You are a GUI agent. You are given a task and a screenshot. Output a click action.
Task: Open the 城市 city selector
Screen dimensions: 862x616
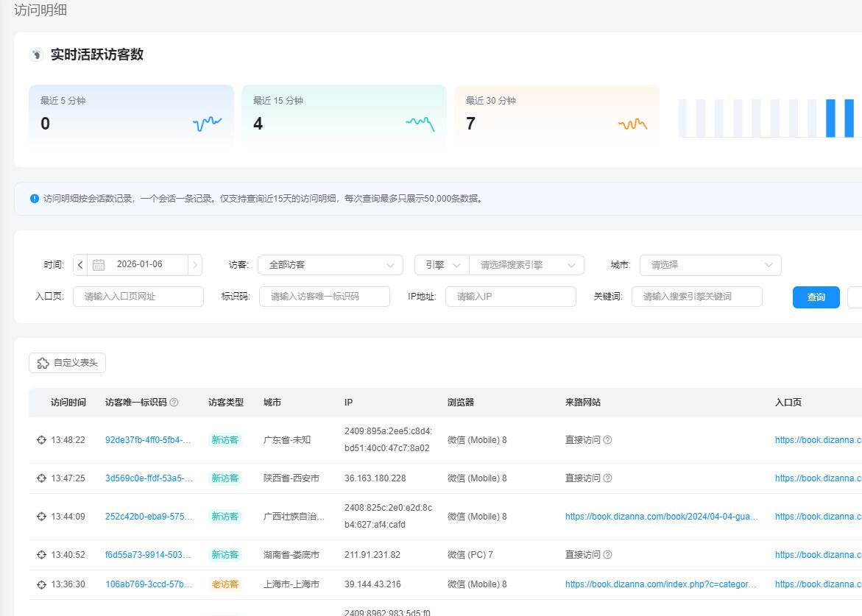click(x=710, y=265)
